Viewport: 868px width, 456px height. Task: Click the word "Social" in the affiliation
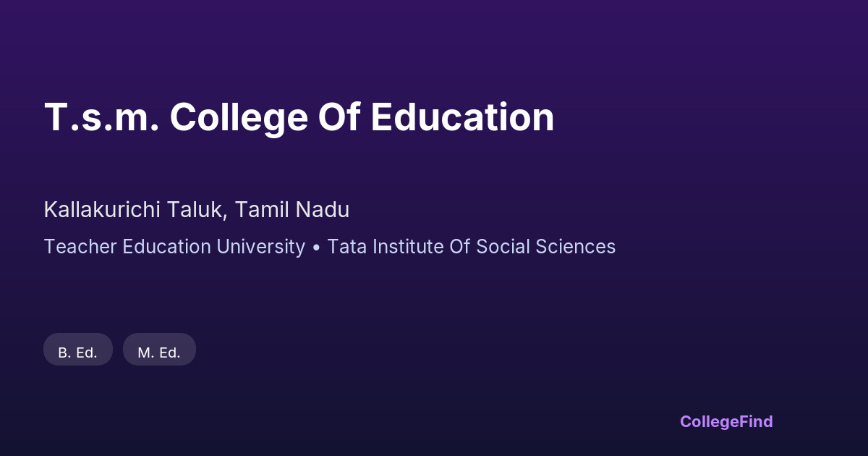point(502,247)
